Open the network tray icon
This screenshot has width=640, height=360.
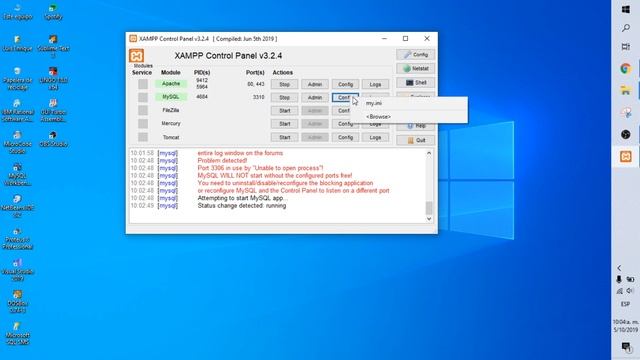[x=620, y=291]
